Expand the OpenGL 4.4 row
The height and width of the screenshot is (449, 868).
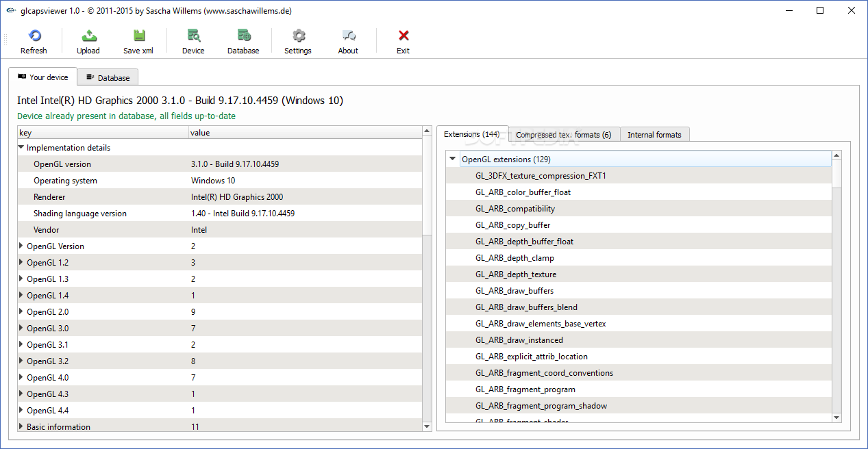[21, 410]
